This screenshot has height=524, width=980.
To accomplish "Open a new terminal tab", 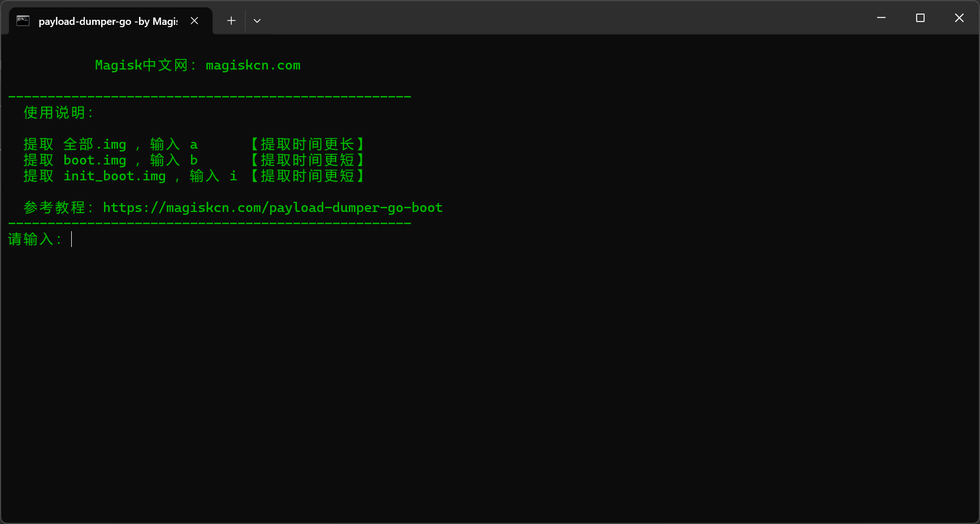I will tap(231, 21).
